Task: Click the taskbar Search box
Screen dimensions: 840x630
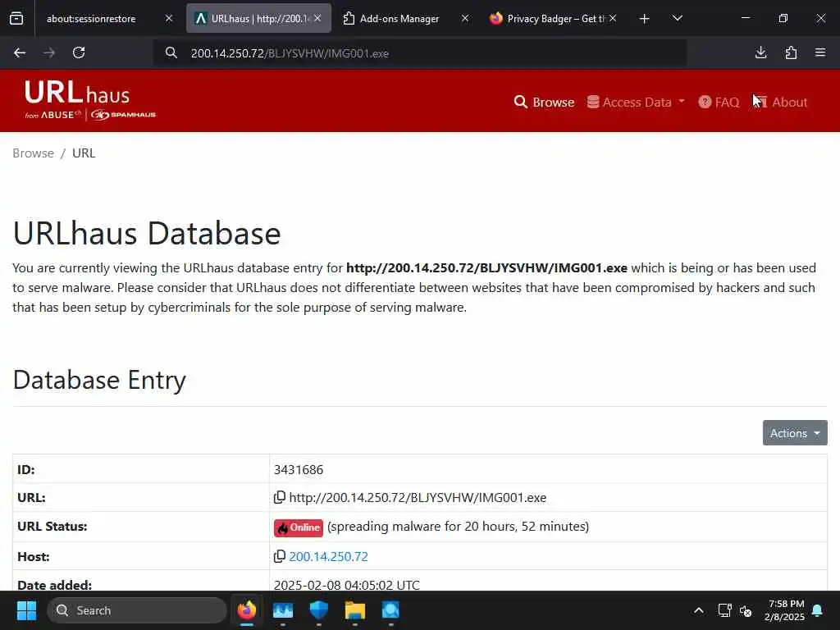Action: [x=137, y=610]
